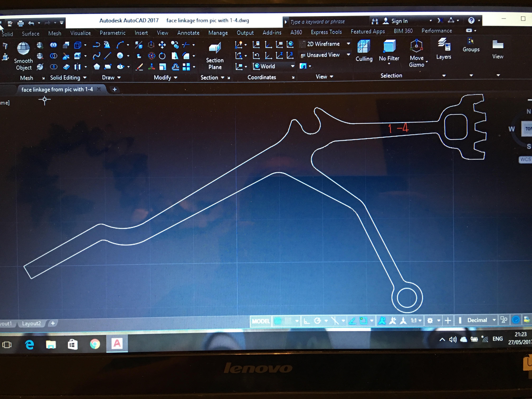
Task: Select the Rotate tool in Modify
Action: coord(162,56)
